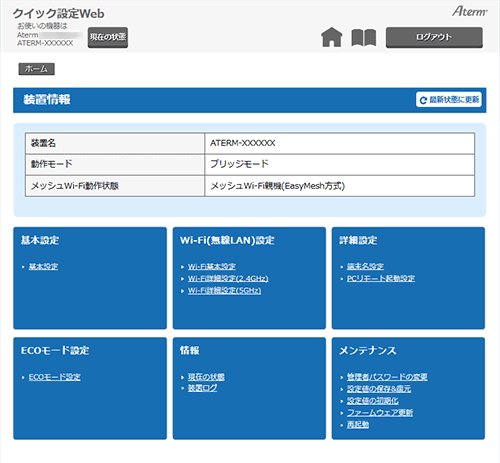Open Wi-Fi詳細設定(5GHz) link
Viewport: 500px width, 463px height.
pos(225,291)
